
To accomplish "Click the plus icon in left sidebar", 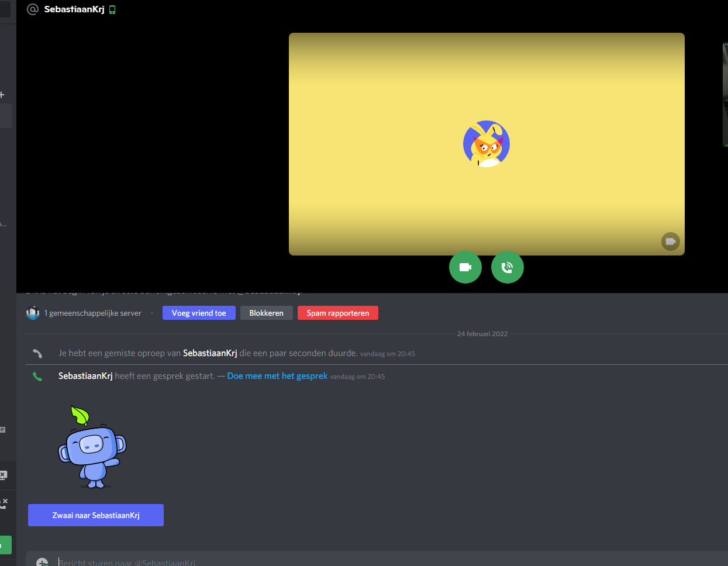I will (x=2, y=95).
